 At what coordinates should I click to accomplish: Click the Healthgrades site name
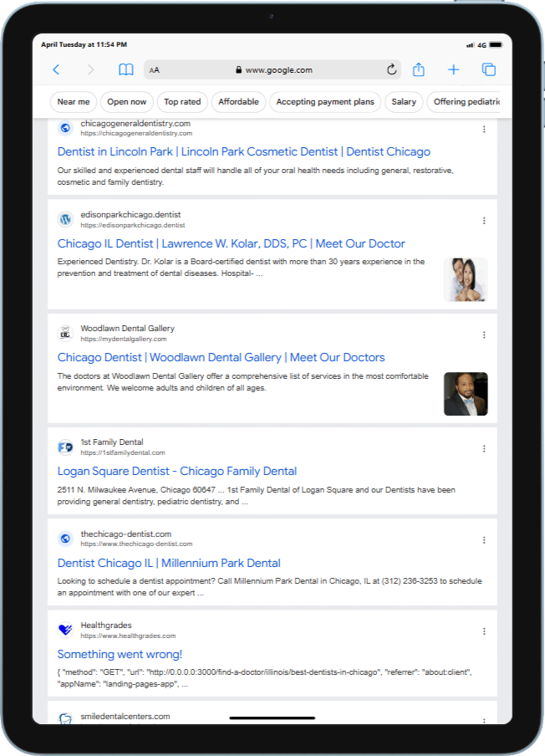point(106,626)
